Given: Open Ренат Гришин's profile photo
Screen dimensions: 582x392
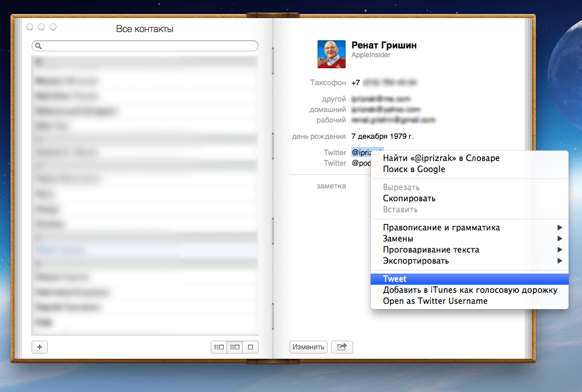Looking at the screenshot, I should tap(332, 54).
